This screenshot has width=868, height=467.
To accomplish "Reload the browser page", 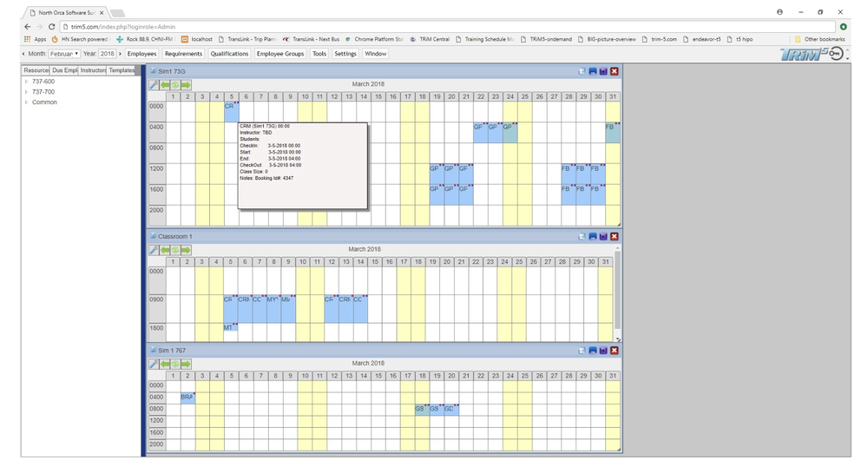I will (51, 27).
